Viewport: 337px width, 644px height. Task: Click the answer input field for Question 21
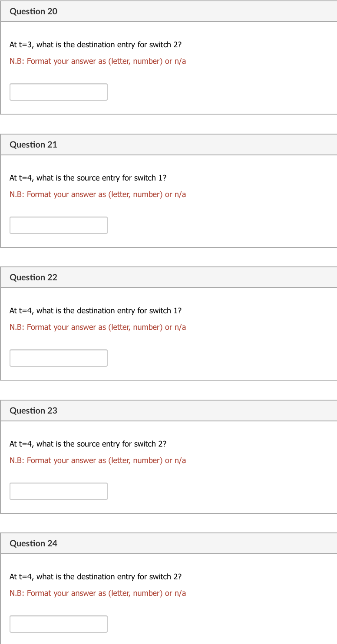coord(59,225)
